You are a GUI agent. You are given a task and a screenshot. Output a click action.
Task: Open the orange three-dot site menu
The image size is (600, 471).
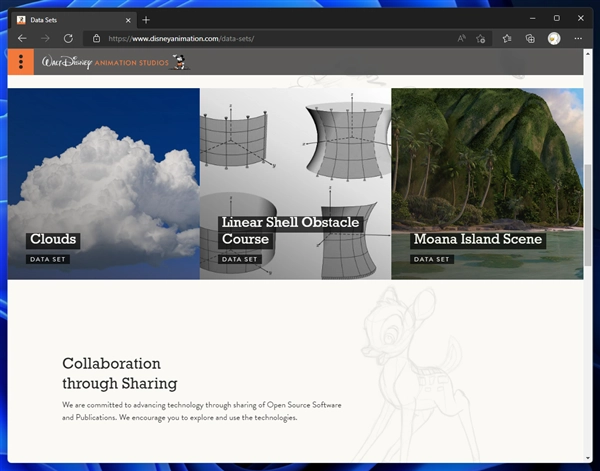click(21, 62)
